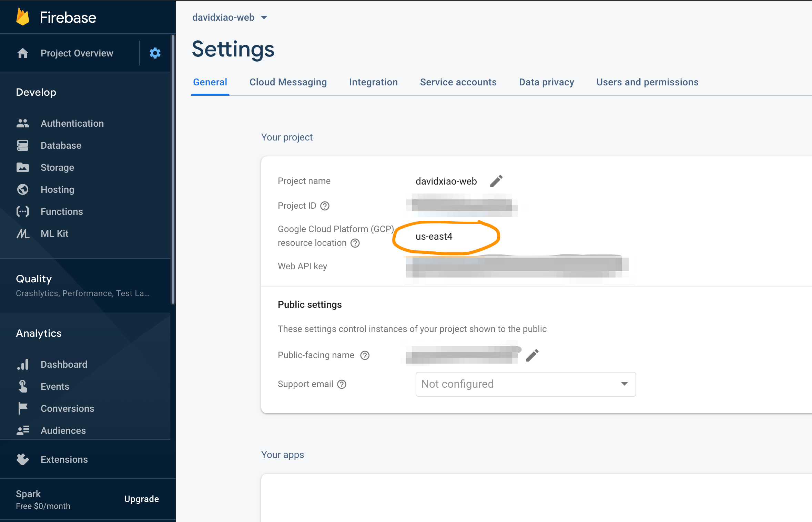Viewport: 812px width, 522px height.
Task: Collapse the Analytics section header
Action: [x=39, y=333]
